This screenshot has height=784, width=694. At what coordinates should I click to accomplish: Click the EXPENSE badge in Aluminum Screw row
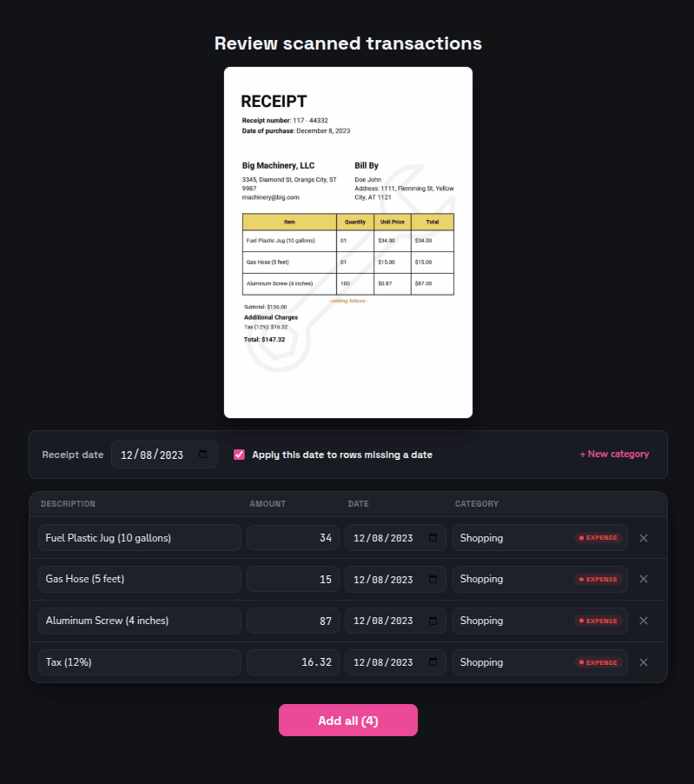coord(598,621)
